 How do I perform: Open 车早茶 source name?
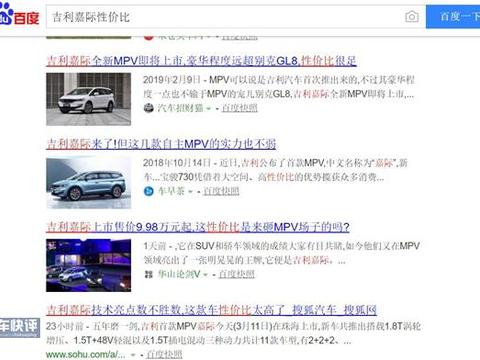pos(171,191)
